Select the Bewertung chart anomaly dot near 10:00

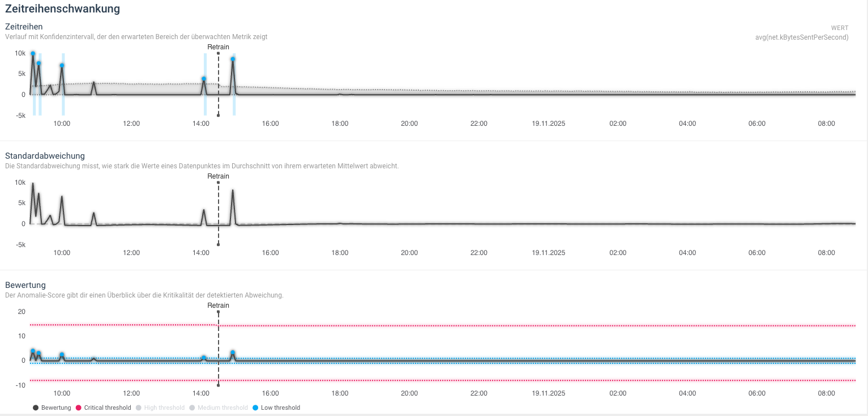62,355
